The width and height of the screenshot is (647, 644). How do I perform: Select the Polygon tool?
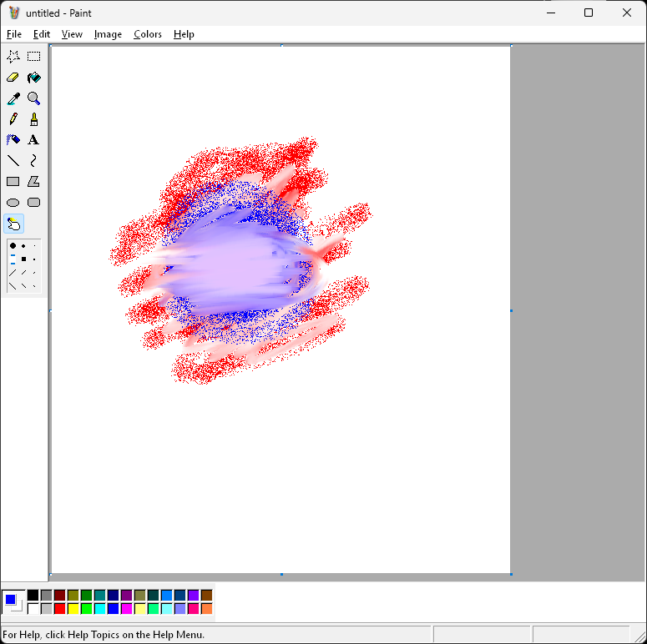(33, 181)
